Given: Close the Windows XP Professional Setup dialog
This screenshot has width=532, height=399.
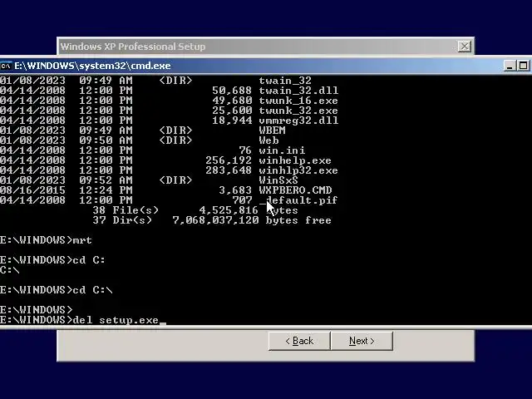Looking at the screenshot, I should pyautogui.click(x=464, y=47).
